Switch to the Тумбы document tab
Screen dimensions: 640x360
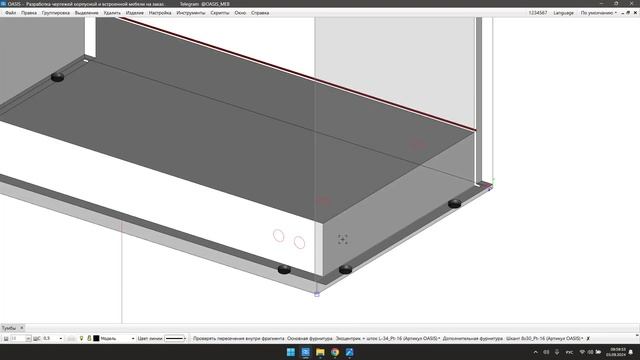(9, 328)
